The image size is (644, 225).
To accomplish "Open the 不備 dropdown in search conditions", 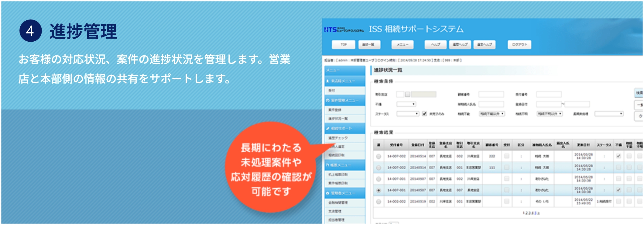I will click(406, 104).
